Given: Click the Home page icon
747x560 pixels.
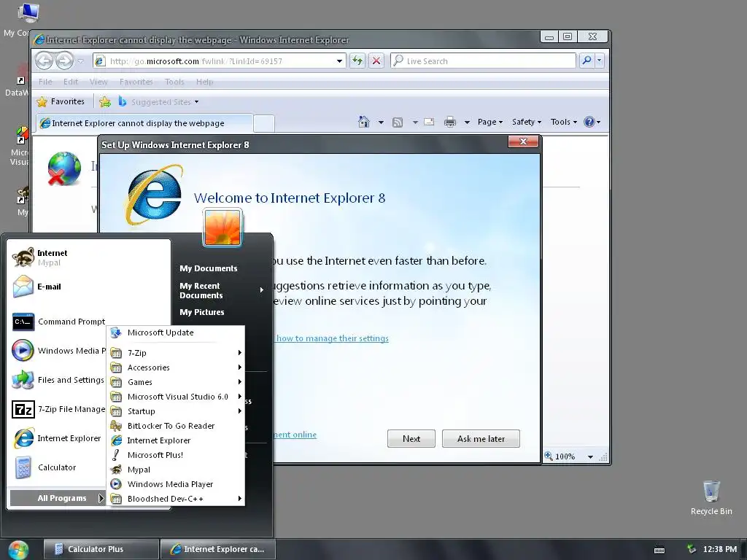Looking at the screenshot, I should coord(364,122).
